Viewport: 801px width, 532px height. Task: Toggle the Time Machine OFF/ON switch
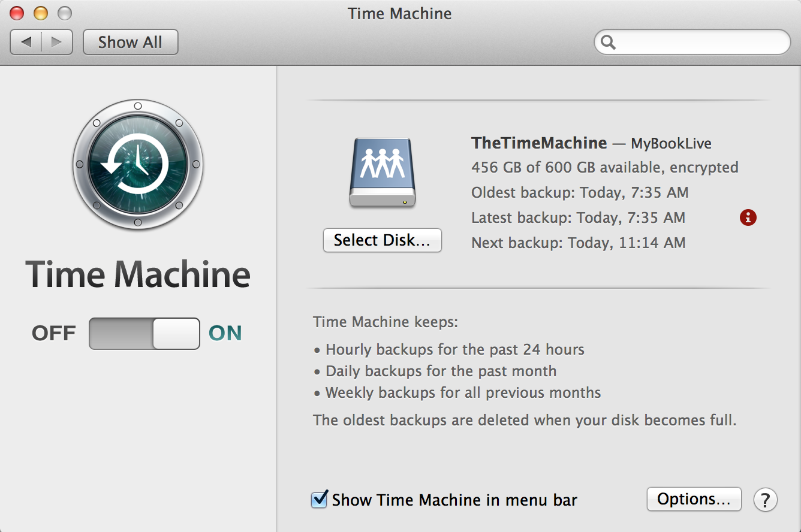(144, 334)
